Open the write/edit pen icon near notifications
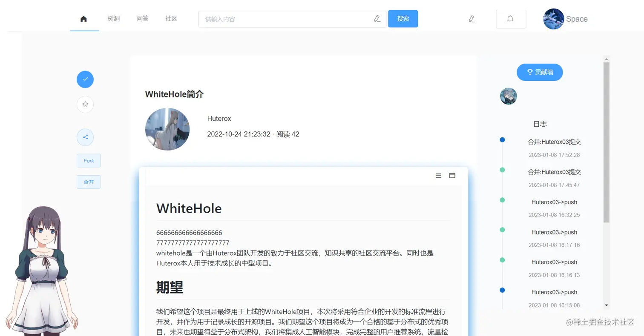This screenshot has height=336, width=644. 471,19
